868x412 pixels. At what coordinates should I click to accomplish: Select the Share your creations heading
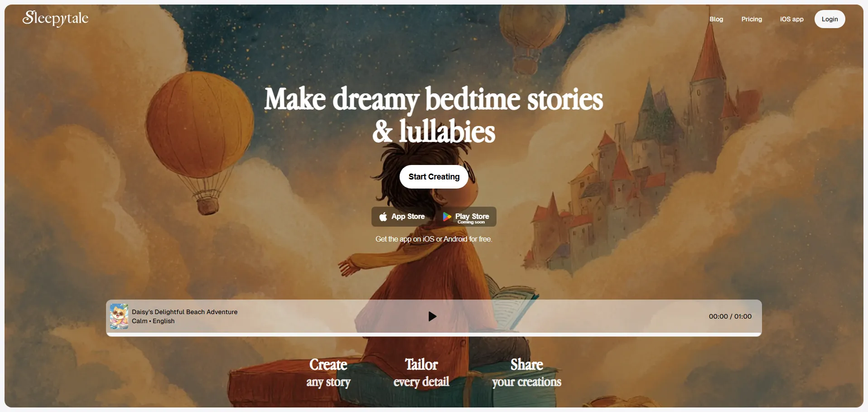click(526, 373)
